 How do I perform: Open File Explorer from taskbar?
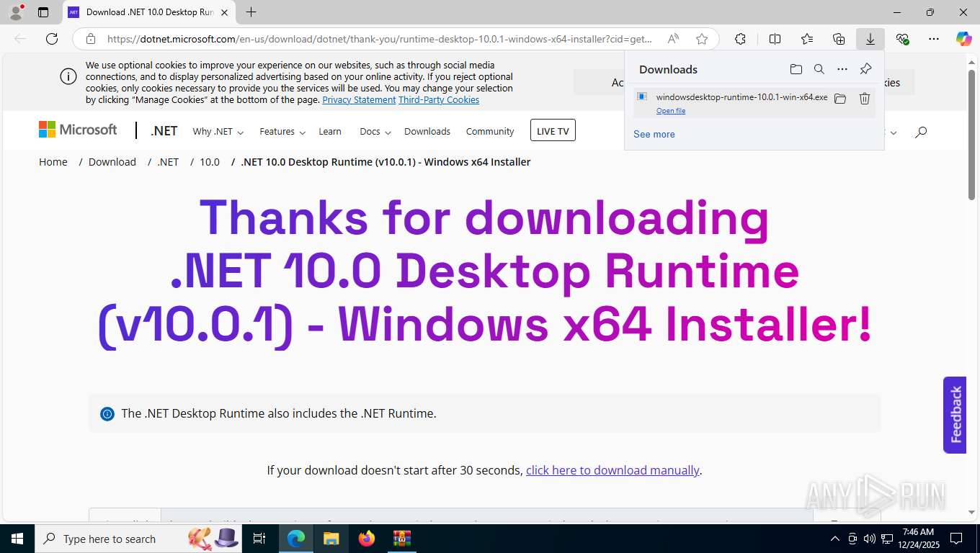coord(331,539)
